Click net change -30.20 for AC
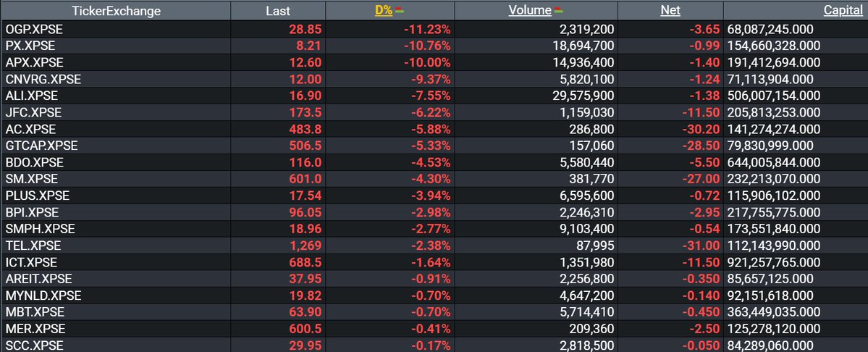 point(701,129)
